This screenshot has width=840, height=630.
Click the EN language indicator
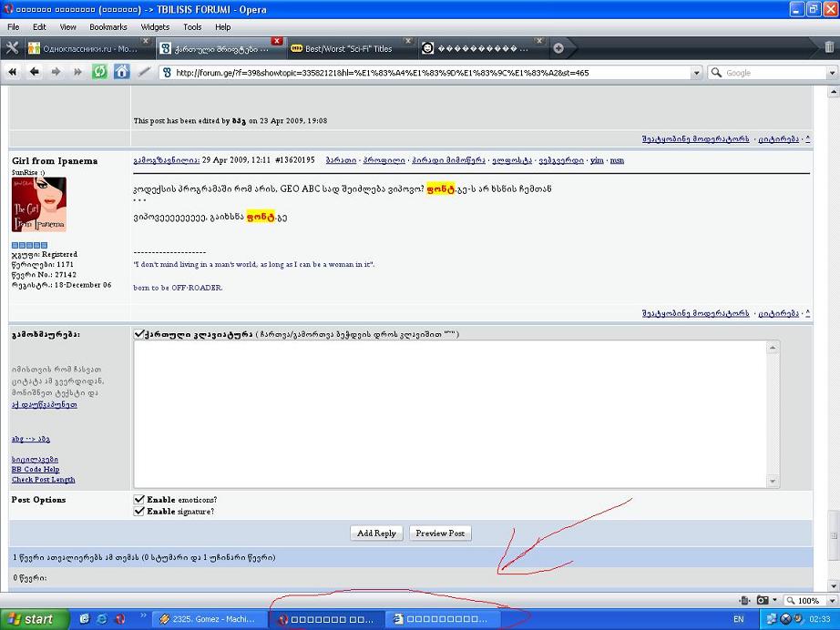tap(738, 619)
